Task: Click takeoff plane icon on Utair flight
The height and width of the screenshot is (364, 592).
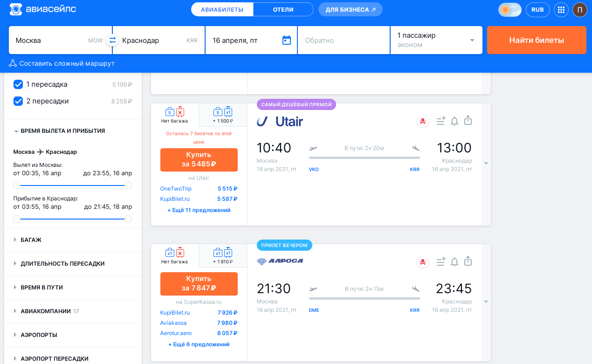Action: [x=313, y=148]
